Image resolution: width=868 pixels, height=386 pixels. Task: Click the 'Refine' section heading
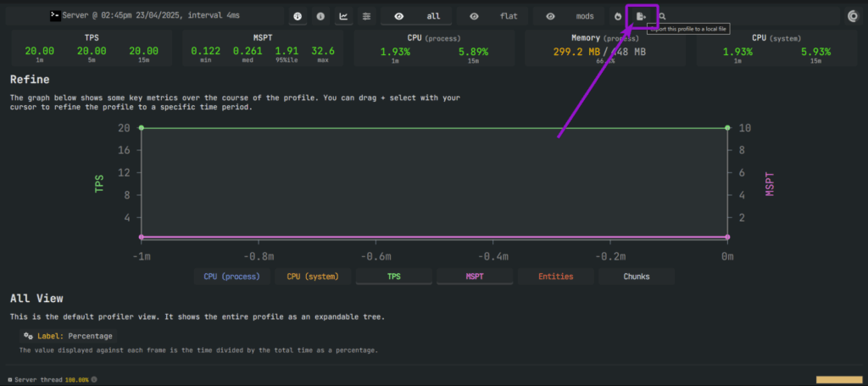point(30,80)
